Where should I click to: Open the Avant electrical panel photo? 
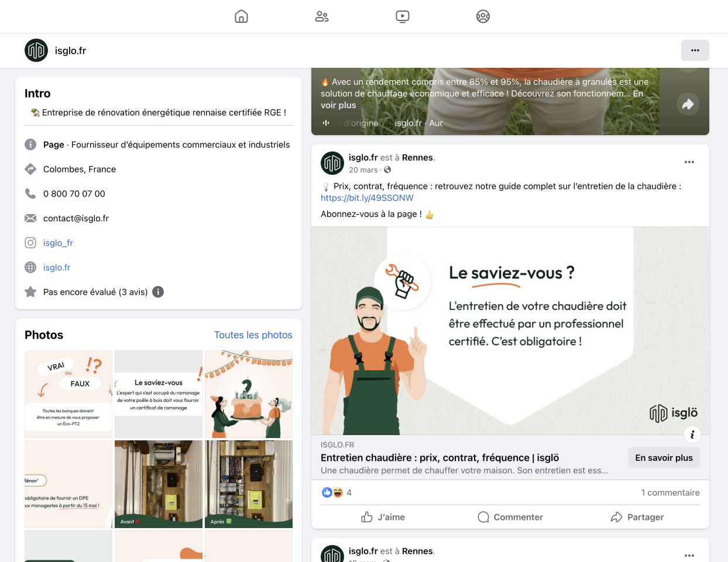coord(159,484)
